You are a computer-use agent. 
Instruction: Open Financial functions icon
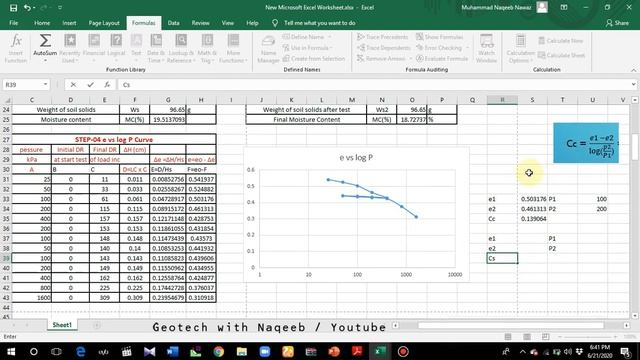tap(94, 41)
